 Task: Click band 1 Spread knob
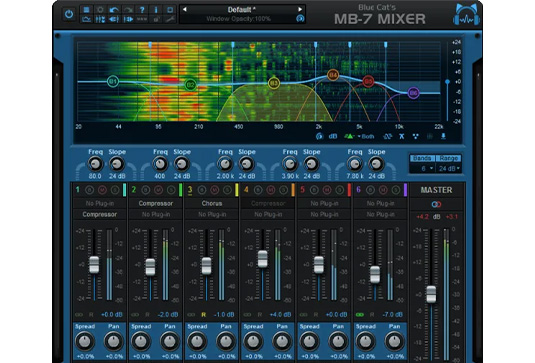pos(85,341)
